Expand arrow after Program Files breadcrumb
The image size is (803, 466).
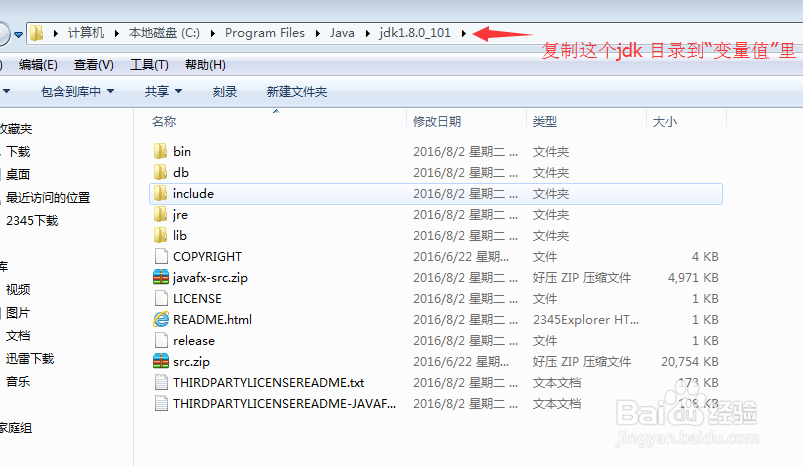pyautogui.click(x=318, y=34)
